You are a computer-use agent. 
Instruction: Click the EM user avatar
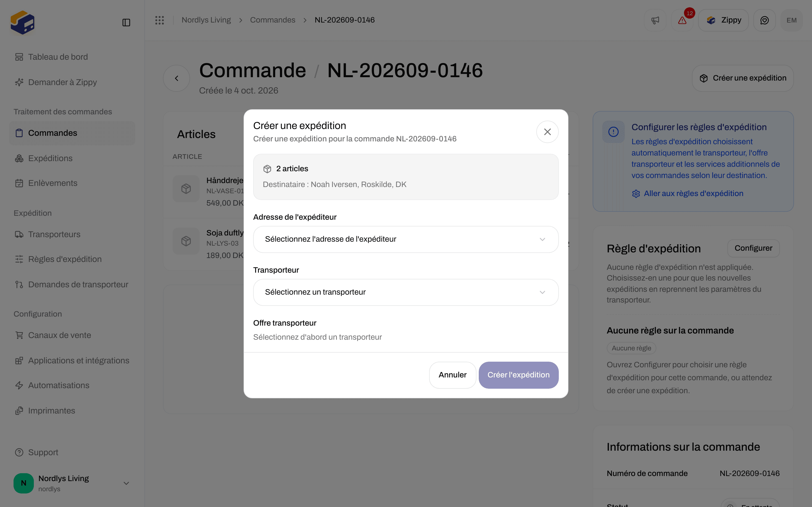791,21
